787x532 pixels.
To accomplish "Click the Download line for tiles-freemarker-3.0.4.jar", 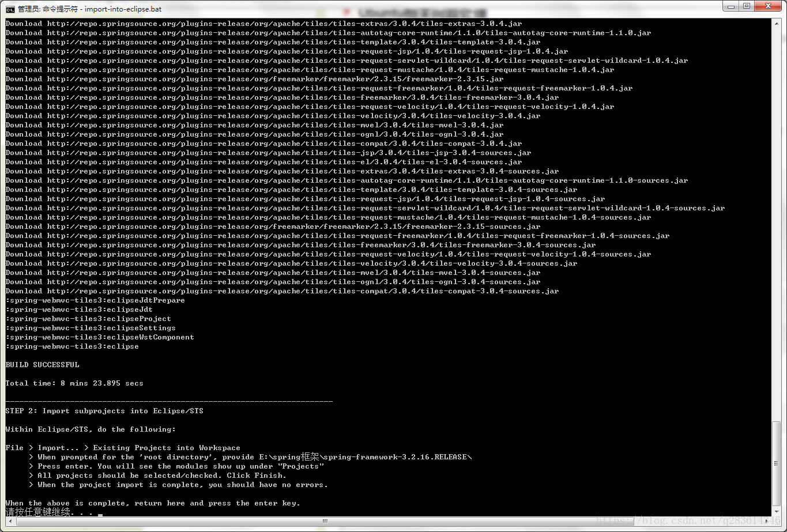I will point(283,97).
